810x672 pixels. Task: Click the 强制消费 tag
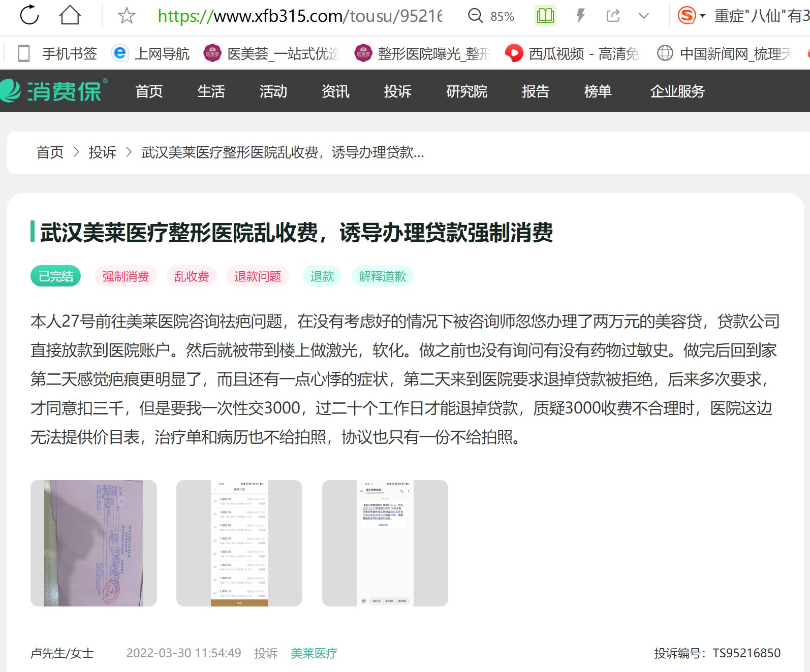click(x=126, y=276)
